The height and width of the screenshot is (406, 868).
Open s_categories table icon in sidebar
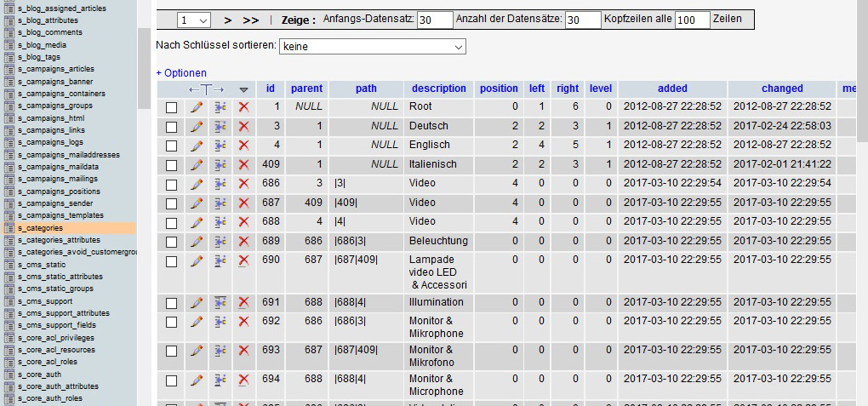(9, 228)
